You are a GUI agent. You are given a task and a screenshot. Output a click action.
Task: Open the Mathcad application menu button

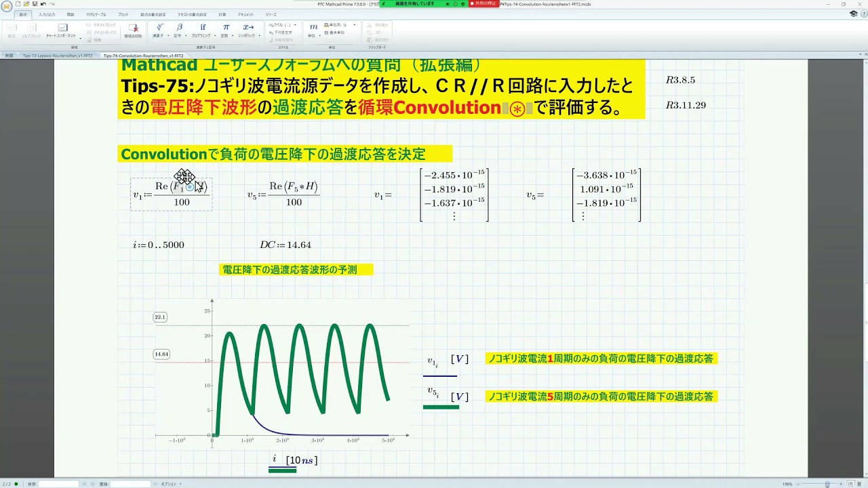7,6
